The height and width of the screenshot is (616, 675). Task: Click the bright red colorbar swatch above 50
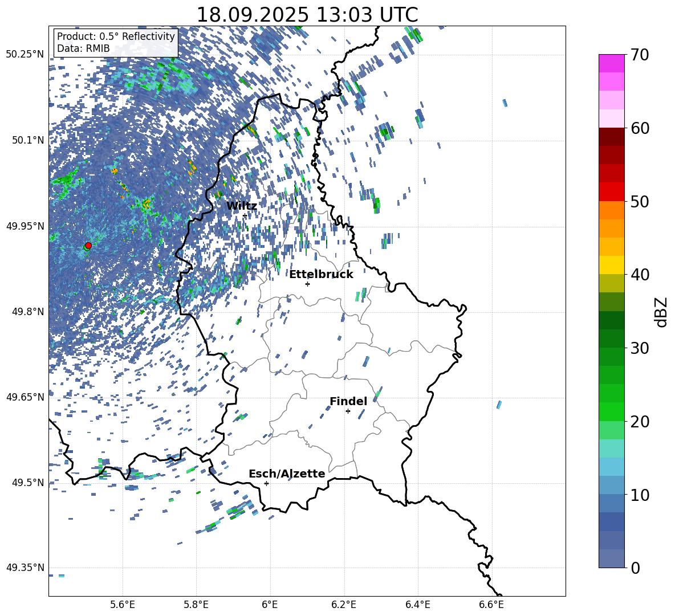[612, 192]
